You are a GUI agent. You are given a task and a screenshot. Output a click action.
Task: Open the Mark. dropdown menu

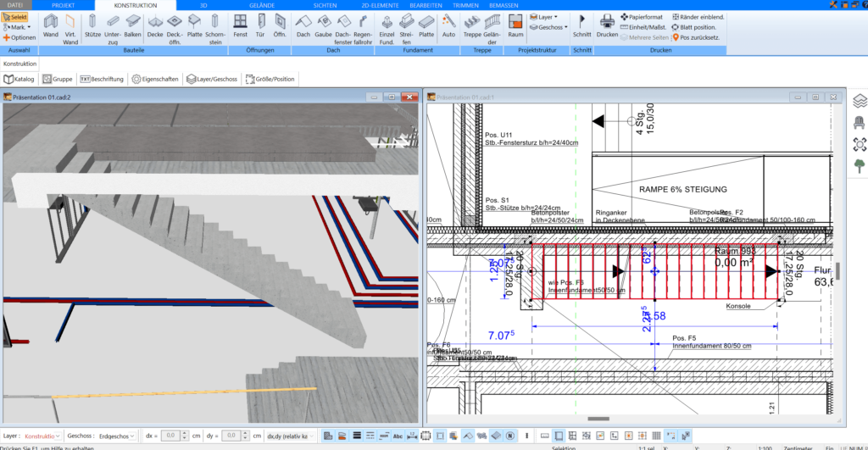(16, 27)
